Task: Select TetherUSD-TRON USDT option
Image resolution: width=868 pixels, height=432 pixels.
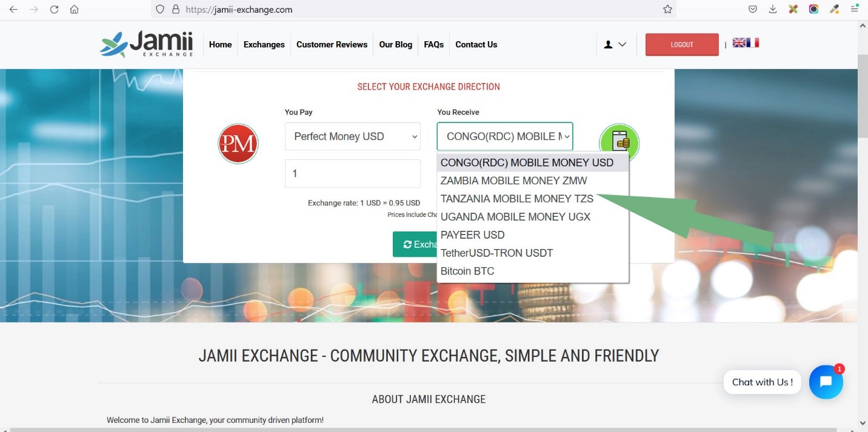Action: pos(533,253)
